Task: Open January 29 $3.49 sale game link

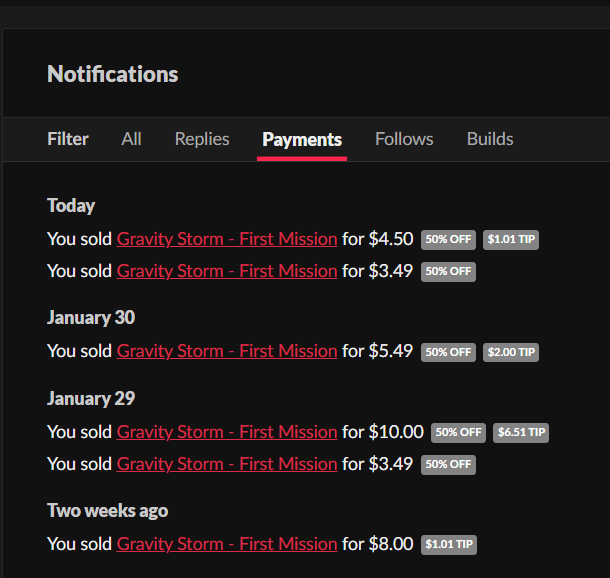Action: coord(227,464)
